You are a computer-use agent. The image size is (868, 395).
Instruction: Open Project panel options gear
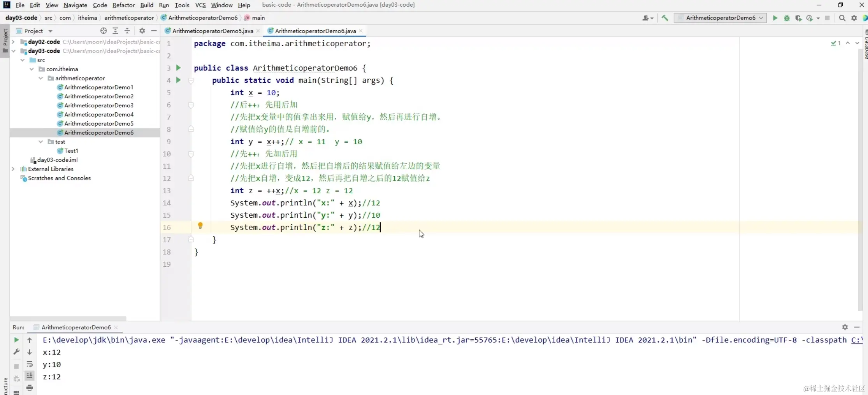tap(142, 31)
